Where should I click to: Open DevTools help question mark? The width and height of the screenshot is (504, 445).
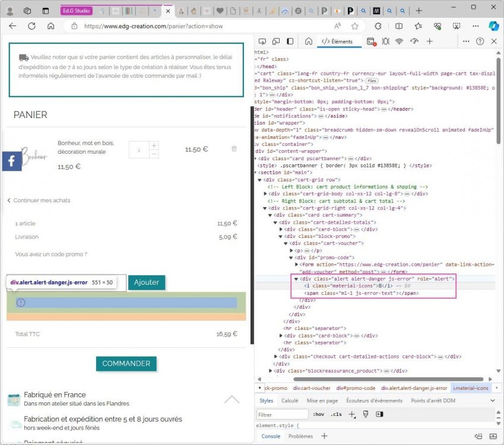click(480, 42)
